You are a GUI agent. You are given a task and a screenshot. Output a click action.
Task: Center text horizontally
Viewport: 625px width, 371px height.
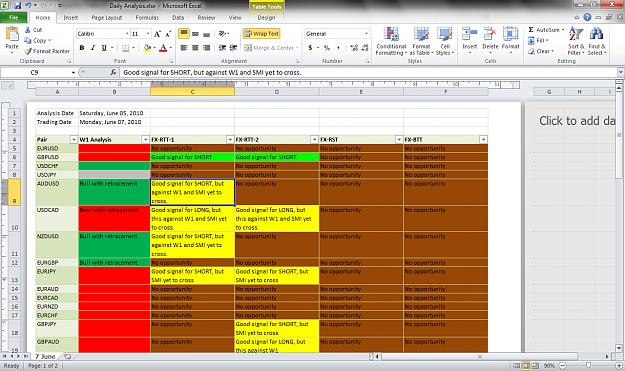pos(195,48)
